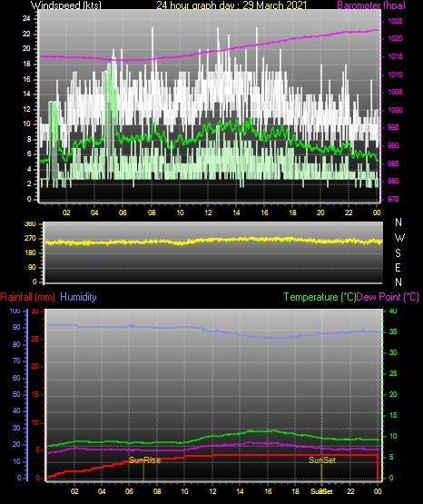This screenshot has height=504, width=423.
Task: Click the Dew Point (°C) legend label
Action: coord(388,297)
